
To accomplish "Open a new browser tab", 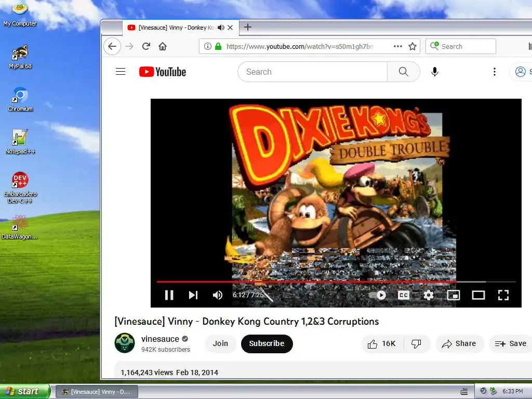I will point(248,27).
